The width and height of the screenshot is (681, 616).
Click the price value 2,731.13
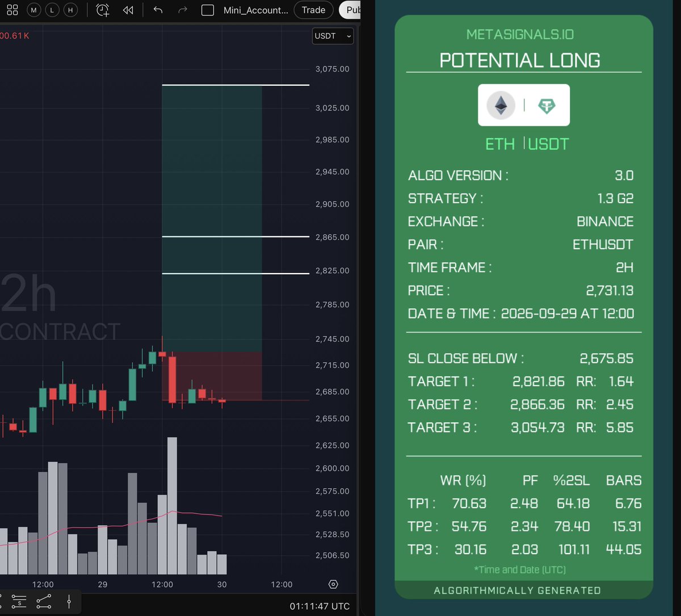tap(610, 291)
